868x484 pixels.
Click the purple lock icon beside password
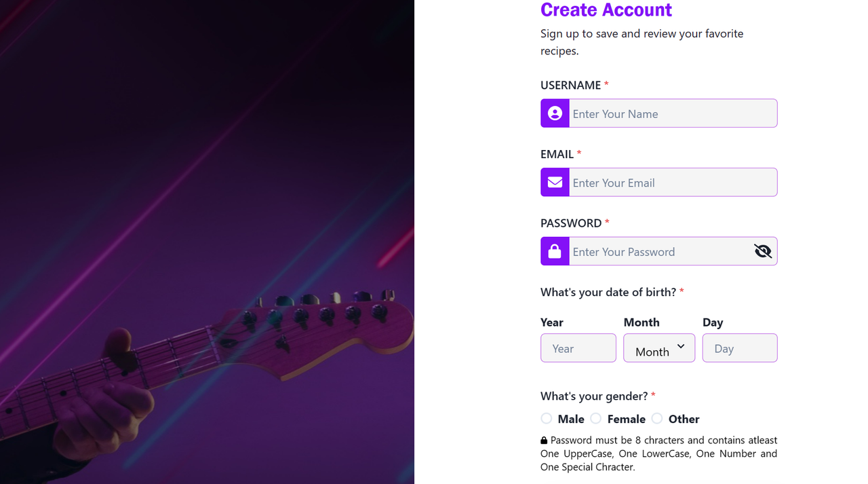555,251
